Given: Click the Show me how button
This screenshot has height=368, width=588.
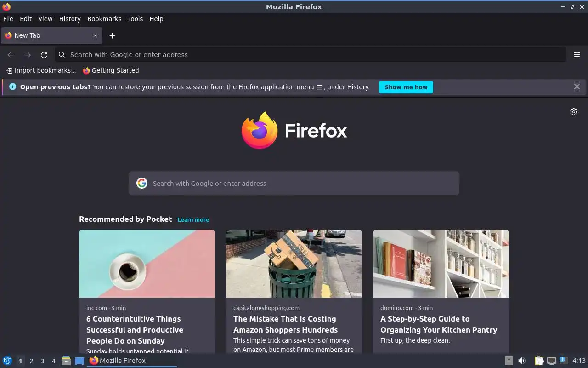Looking at the screenshot, I should point(406,87).
